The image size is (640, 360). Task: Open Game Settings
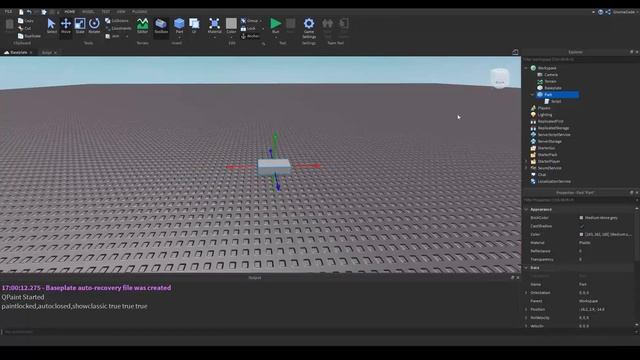coord(309,27)
